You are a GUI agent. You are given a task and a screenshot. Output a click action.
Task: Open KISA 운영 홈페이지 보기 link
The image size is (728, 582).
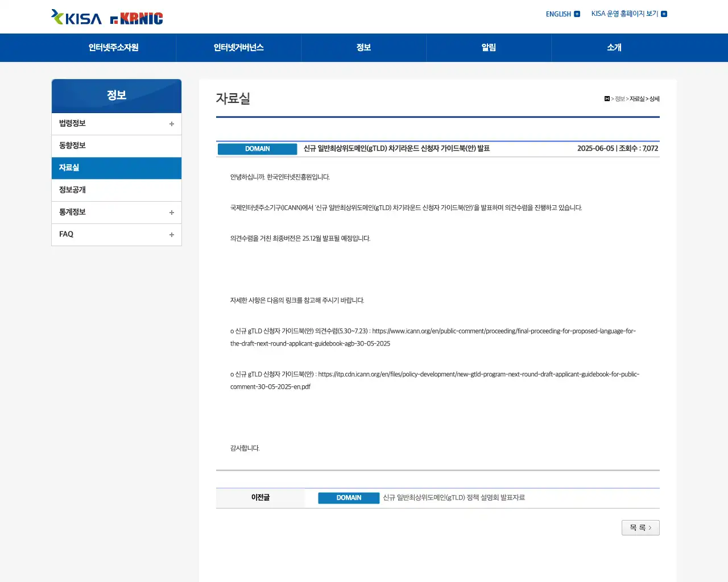(624, 14)
